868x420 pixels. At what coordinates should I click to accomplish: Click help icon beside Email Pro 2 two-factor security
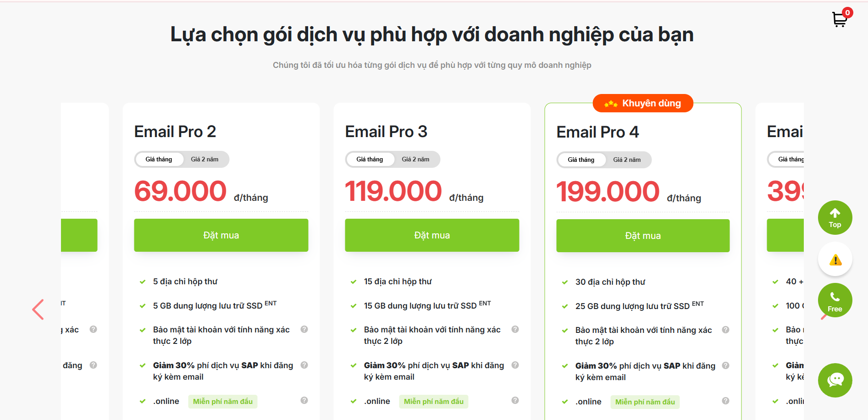pyautogui.click(x=304, y=329)
